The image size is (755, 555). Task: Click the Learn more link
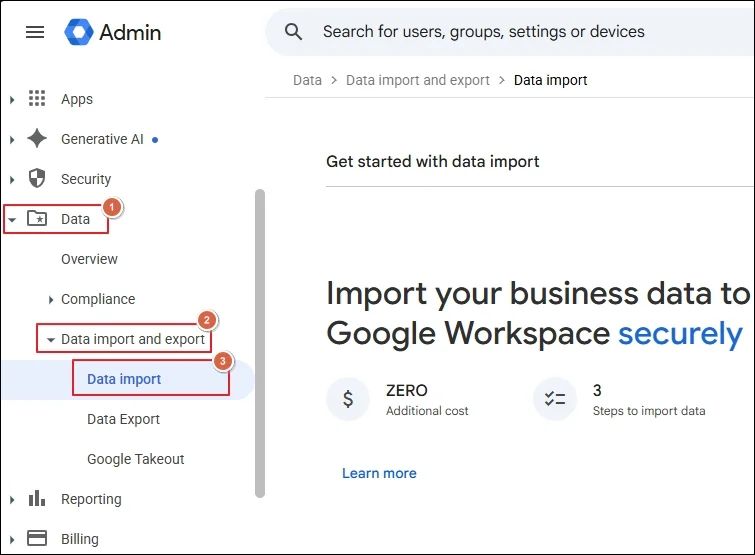[379, 473]
